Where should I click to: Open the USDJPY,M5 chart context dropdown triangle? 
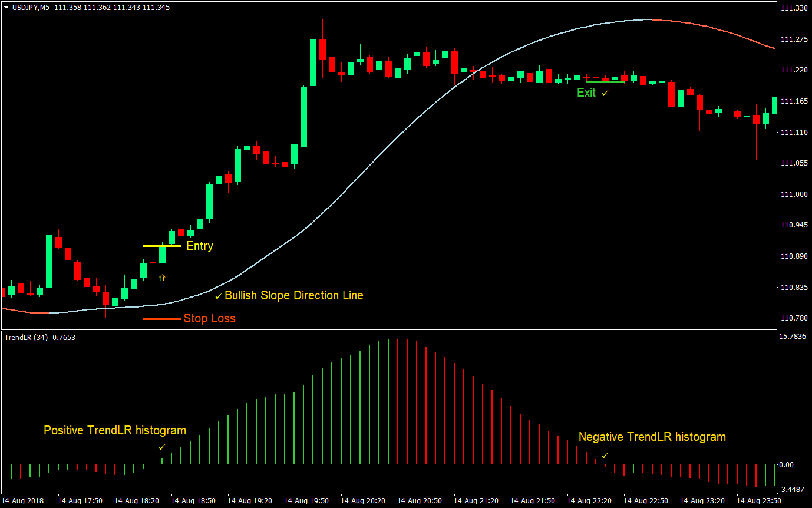tap(6, 7)
